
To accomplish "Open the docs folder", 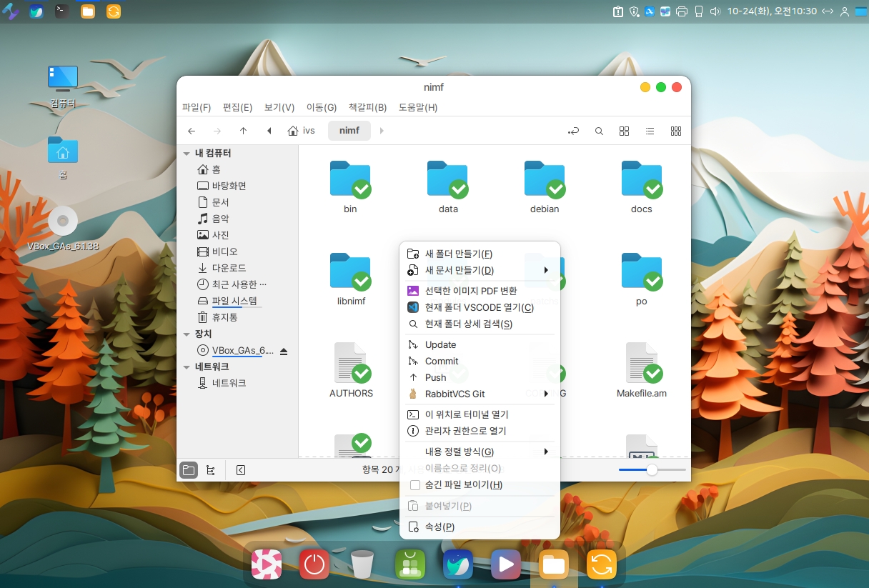I will (x=641, y=186).
